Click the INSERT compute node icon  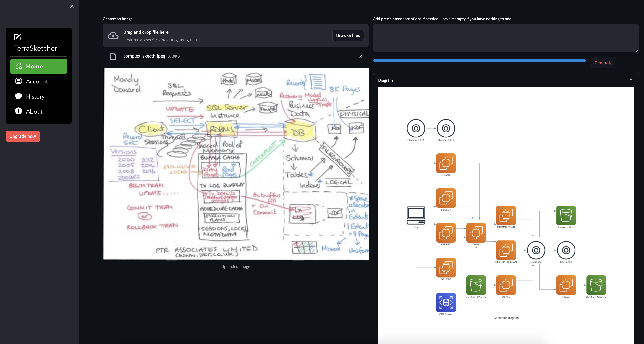pyautogui.click(x=446, y=233)
